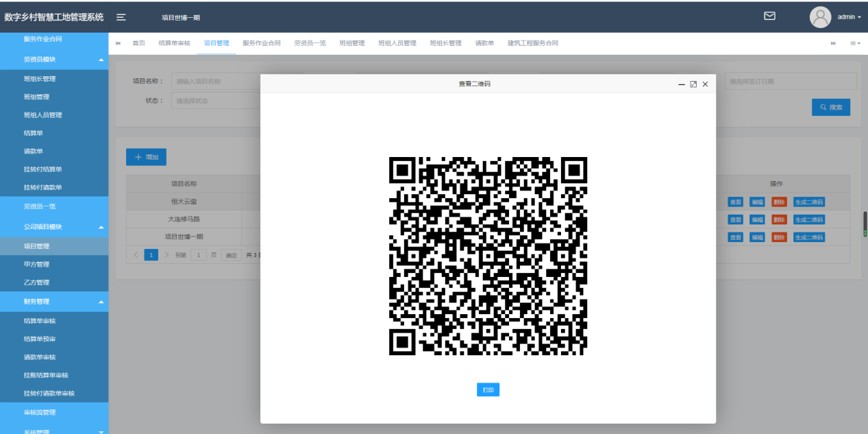Image resolution: width=868 pixels, height=434 pixels.
Task: Open 挂转付请款单 in the sidebar
Action: 54,187
